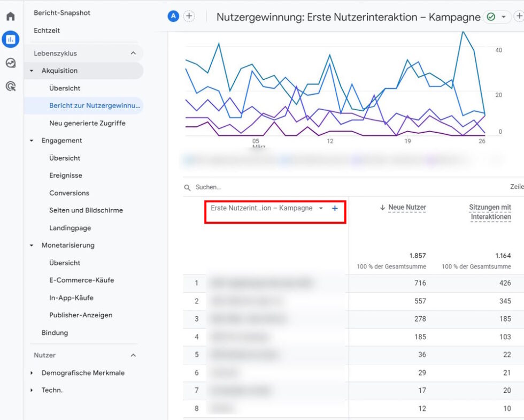This screenshot has width=524, height=420.
Task: Collapse the Lebenszyklus section
Action: (x=134, y=53)
